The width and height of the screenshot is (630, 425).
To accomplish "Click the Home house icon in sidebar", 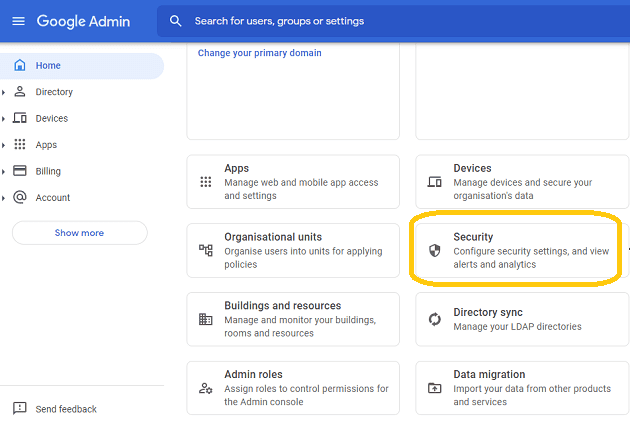I will 20,65.
